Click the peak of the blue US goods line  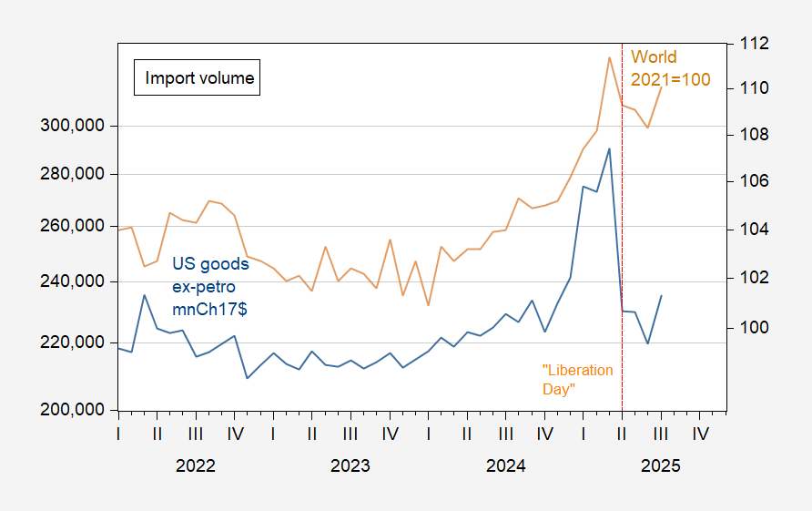[609, 148]
